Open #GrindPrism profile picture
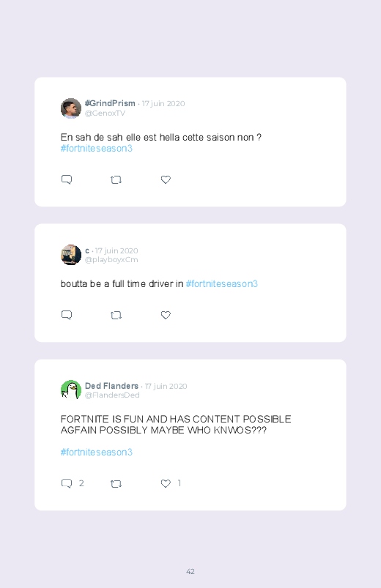 click(x=71, y=108)
